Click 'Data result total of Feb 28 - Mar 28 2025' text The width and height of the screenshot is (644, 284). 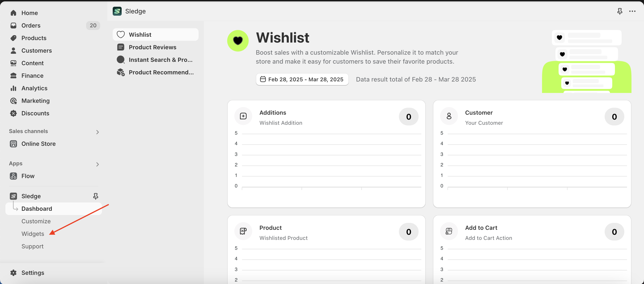416,79
